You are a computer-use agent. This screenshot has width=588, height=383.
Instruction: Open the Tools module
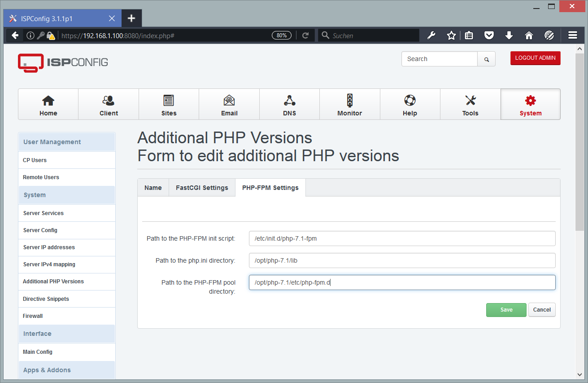470,104
